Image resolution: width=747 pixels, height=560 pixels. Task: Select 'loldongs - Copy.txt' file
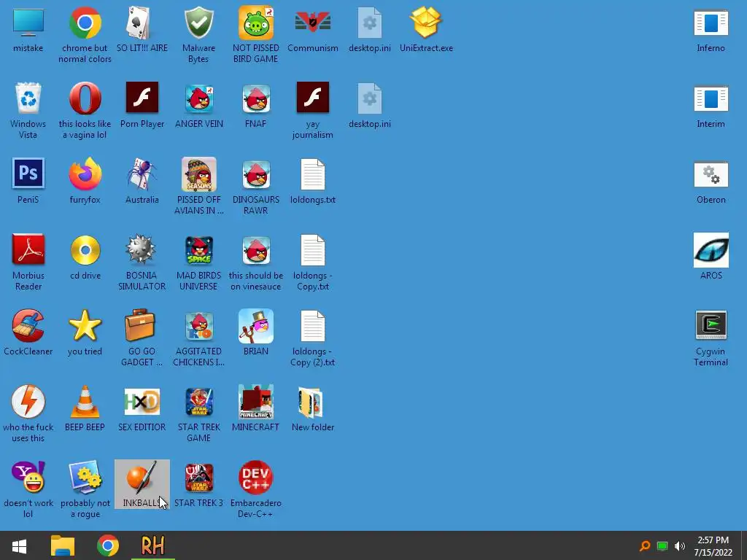pos(312,250)
